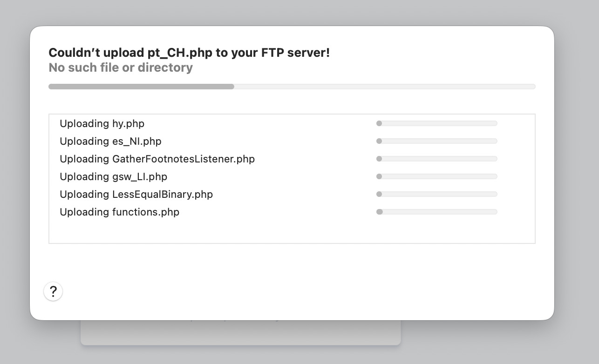Click the progress bar for hy.php

point(437,123)
